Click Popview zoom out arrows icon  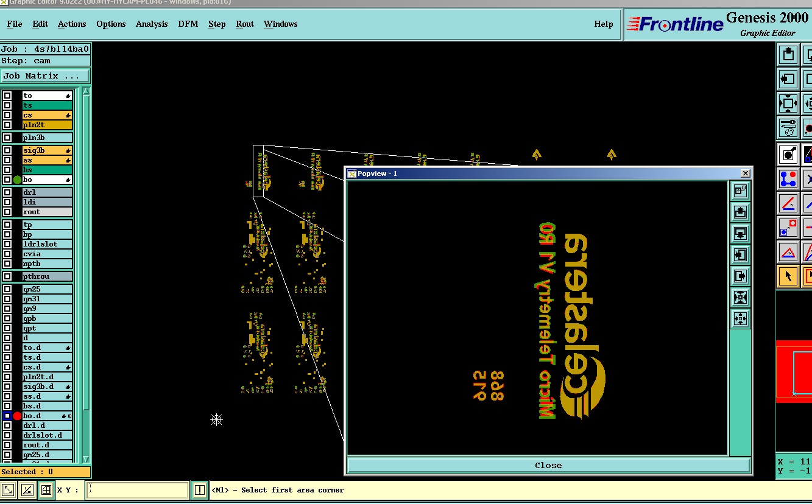(x=740, y=318)
